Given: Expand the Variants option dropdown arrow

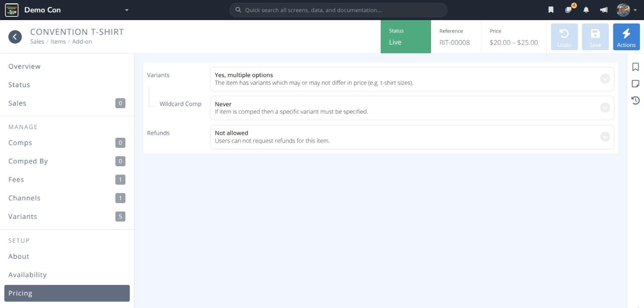Looking at the screenshot, I should point(605,79).
